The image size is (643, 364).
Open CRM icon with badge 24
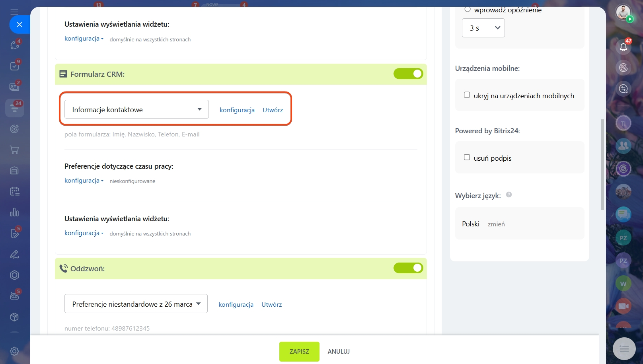(x=15, y=108)
